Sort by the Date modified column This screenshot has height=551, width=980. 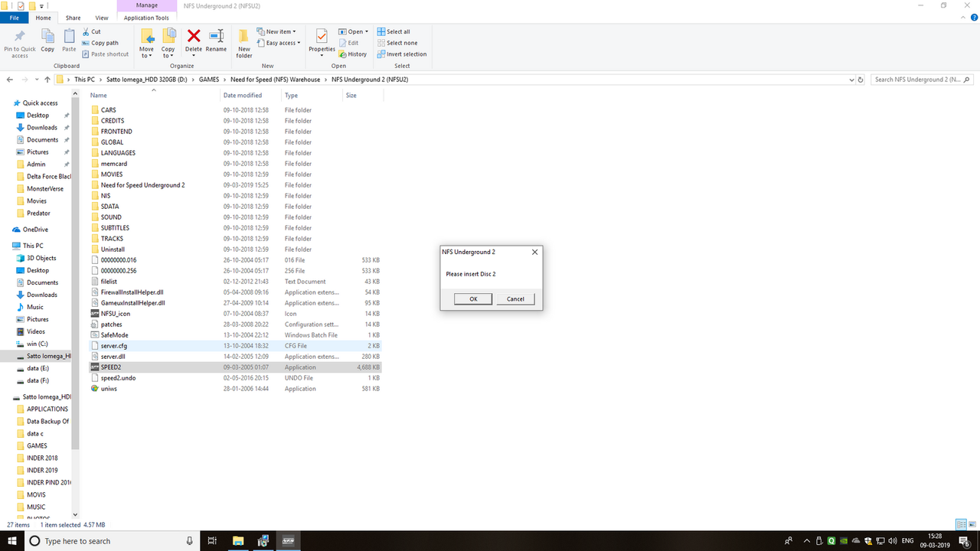[x=250, y=96]
